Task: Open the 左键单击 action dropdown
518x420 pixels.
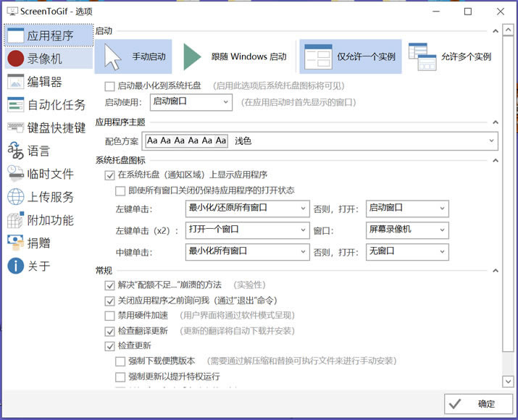Action: click(x=248, y=209)
